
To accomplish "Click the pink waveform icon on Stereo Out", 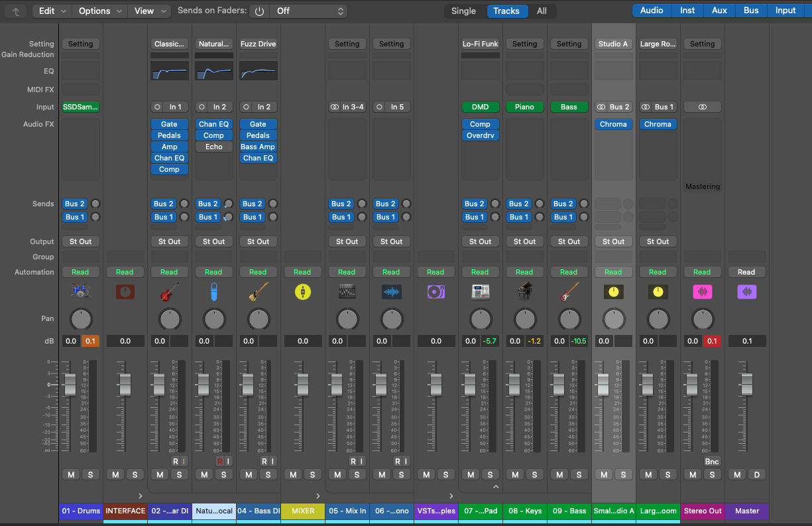I will pyautogui.click(x=702, y=291).
